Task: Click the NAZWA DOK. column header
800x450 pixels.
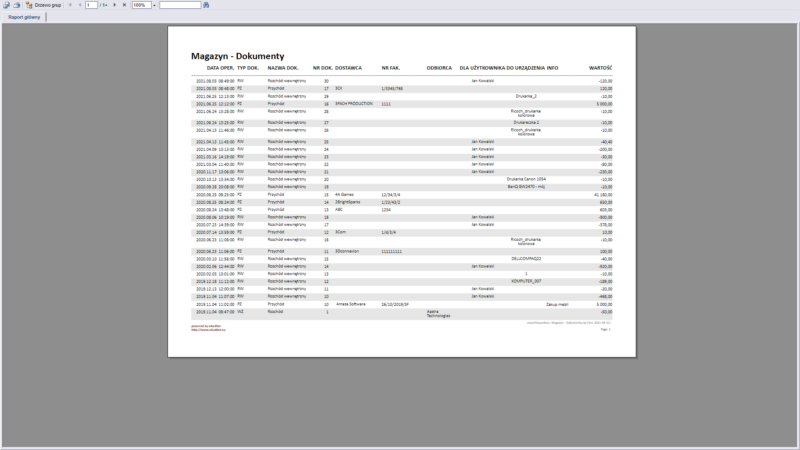Action: click(283, 68)
